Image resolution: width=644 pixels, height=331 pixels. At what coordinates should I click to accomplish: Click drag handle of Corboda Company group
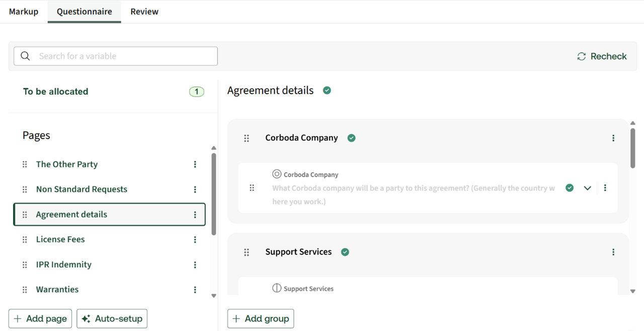pos(247,138)
